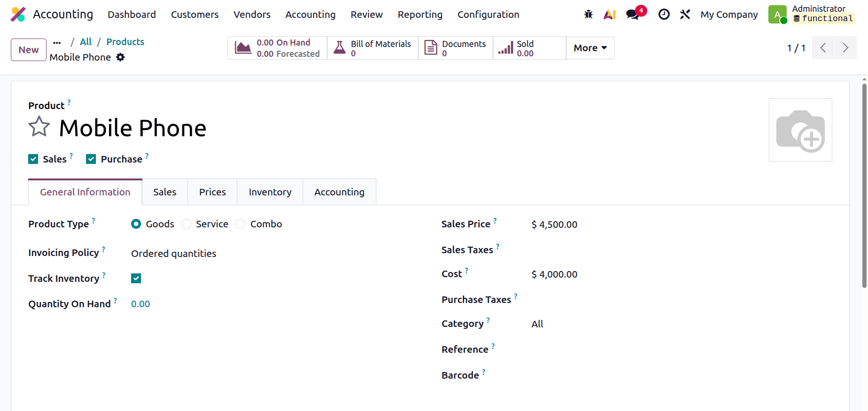Click the help mark next to Cost
868x411 pixels.
(467, 270)
